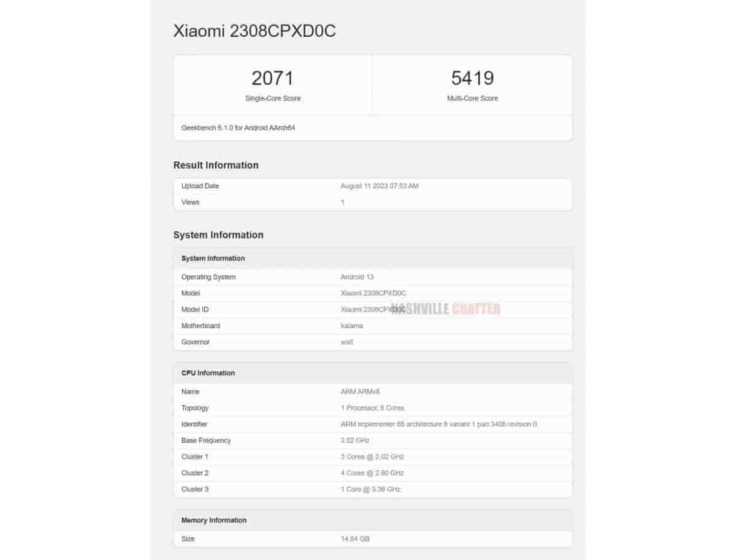The width and height of the screenshot is (736, 560).
Task: Click the memory Size value 14.84 GB
Action: point(355,539)
